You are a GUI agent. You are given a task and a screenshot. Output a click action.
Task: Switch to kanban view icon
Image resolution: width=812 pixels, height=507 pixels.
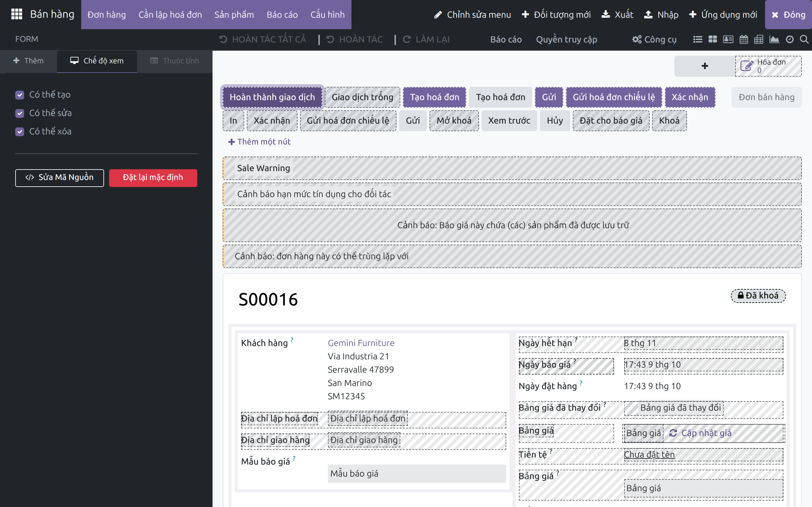713,40
